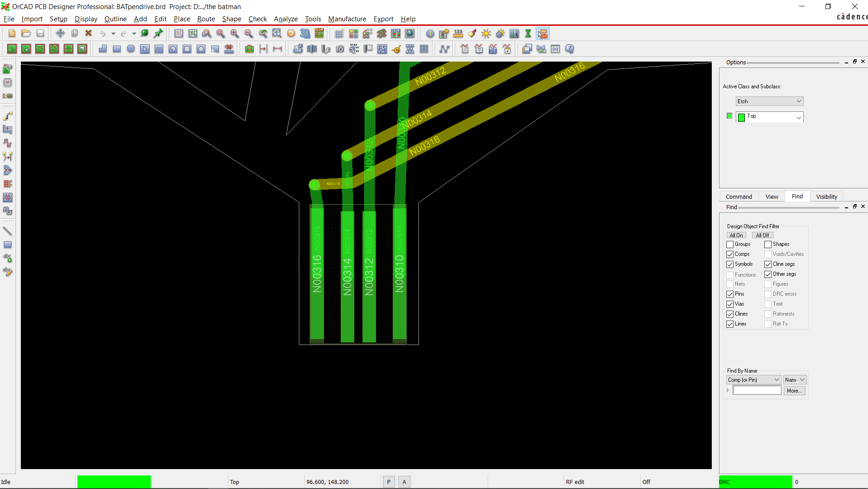Click the P button in status bar
The height and width of the screenshot is (489, 868).
coord(388,482)
